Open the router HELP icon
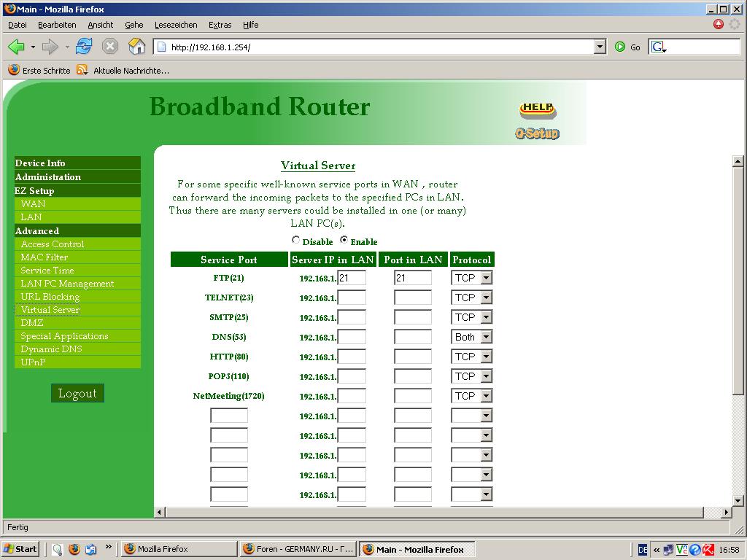 coord(538,109)
